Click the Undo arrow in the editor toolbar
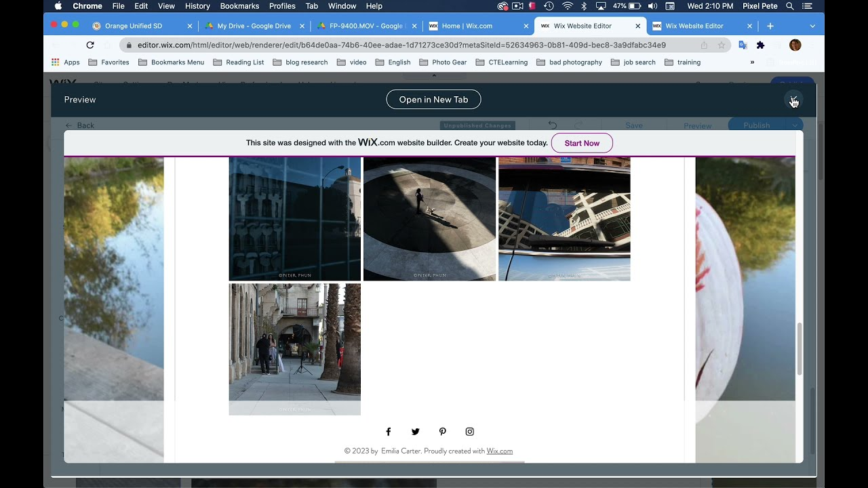The height and width of the screenshot is (488, 868). [553, 125]
